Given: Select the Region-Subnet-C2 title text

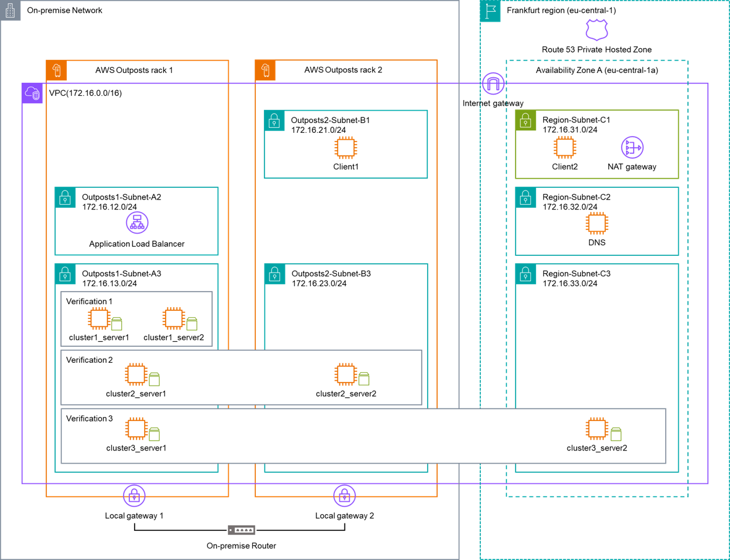Looking at the screenshot, I should (x=576, y=197).
